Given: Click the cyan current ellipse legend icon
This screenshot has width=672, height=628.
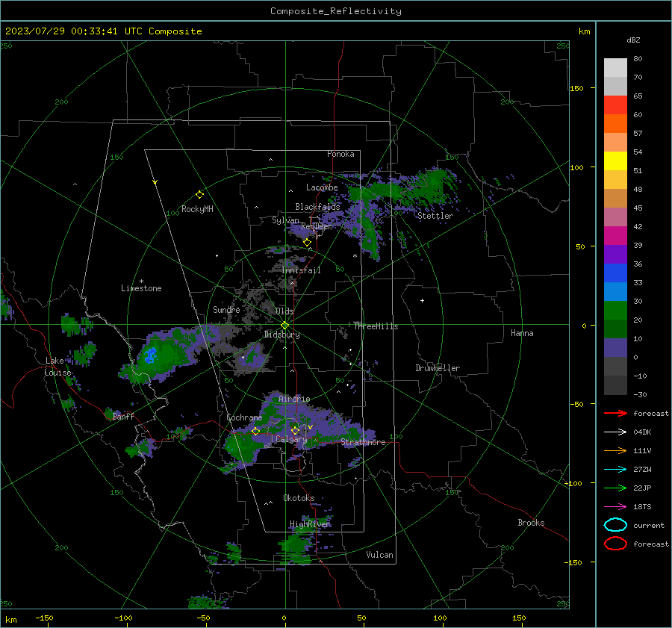Looking at the screenshot, I should point(615,525).
